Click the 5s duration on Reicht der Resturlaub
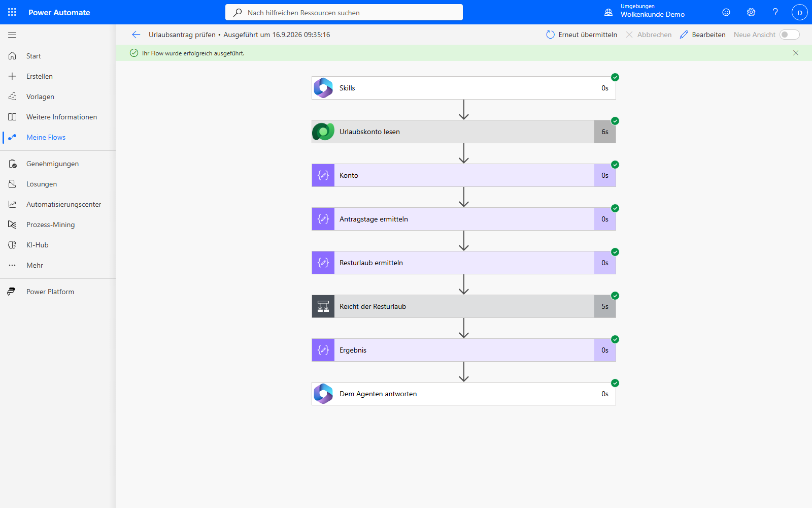Screen dimensions: 812x508 (x=605, y=306)
